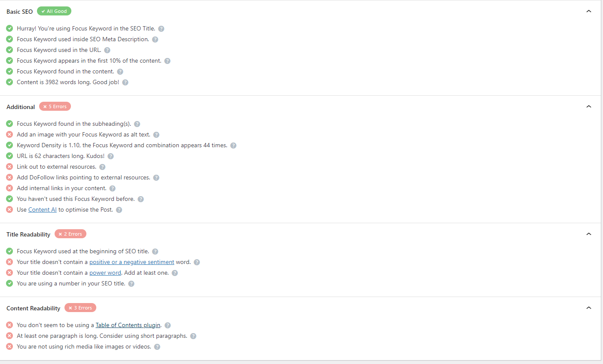603x364 pixels.
Task: Click the 'All Good' badge beside Basic SEO
Action: 54,11
